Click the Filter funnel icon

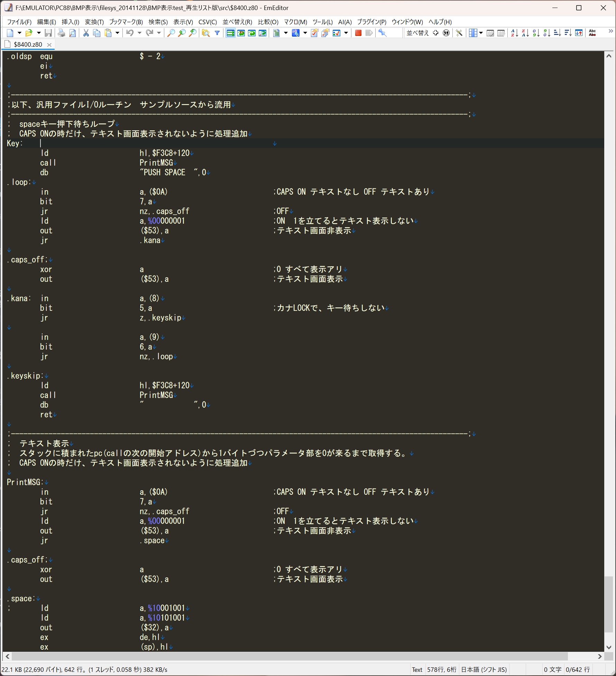217,33
